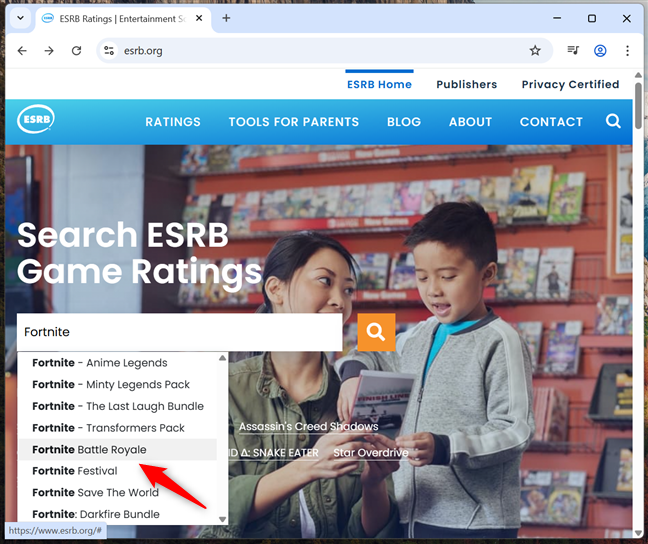Image resolution: width=648 pixels, height=544 pixels.
Task: Close the ESRB Ratings tab
Action: coord(199,19)
